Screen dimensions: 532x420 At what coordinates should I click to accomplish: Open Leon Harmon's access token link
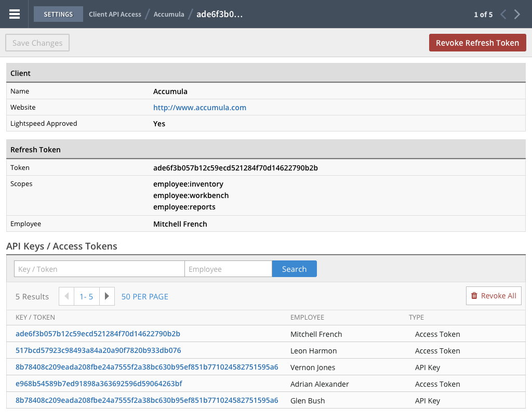(98, 350)
